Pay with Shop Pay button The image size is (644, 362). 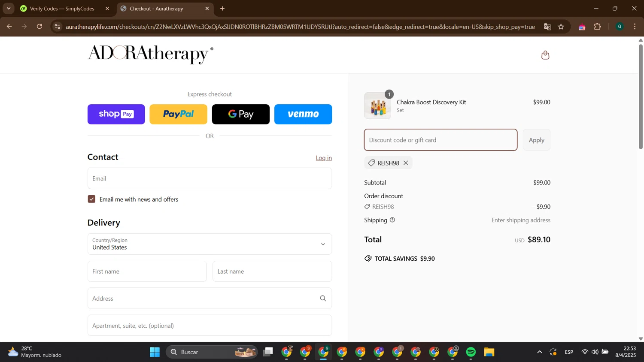(116, 114)
